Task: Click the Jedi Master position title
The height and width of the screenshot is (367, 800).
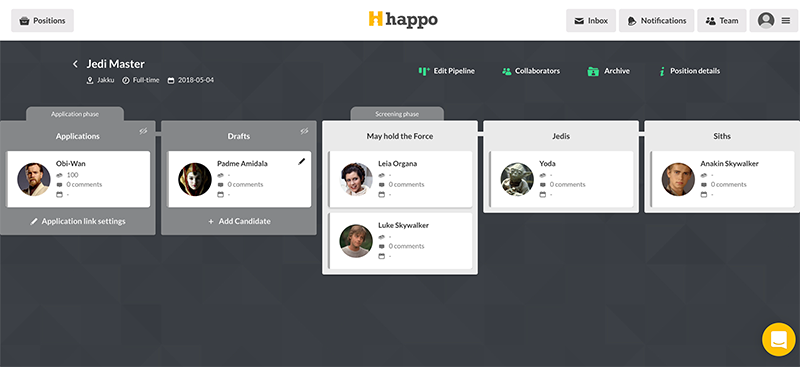Action: tap(115, 64)
